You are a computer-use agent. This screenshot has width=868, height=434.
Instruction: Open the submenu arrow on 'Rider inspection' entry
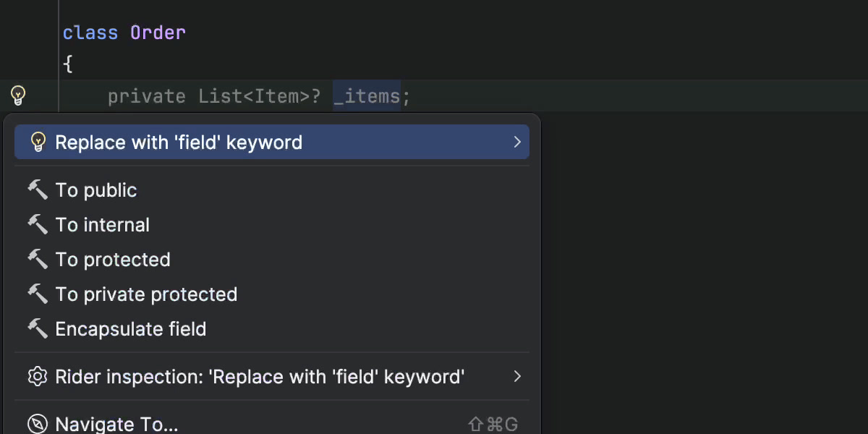[517, 376]
